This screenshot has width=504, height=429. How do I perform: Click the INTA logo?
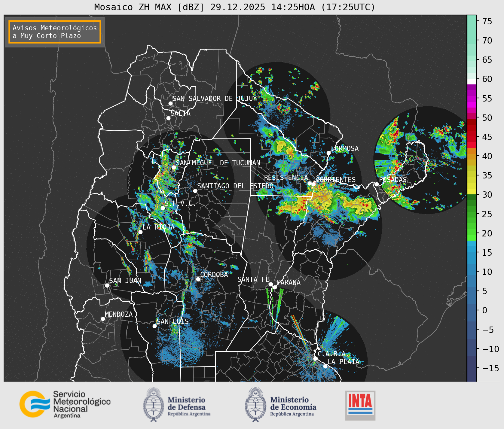click(x=360, y=405)
